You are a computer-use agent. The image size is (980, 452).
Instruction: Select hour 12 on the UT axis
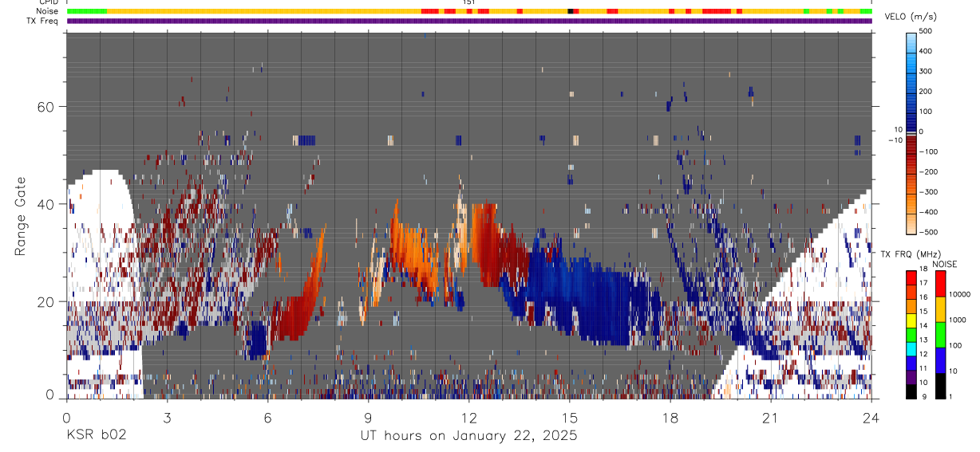tap(469, 417)
